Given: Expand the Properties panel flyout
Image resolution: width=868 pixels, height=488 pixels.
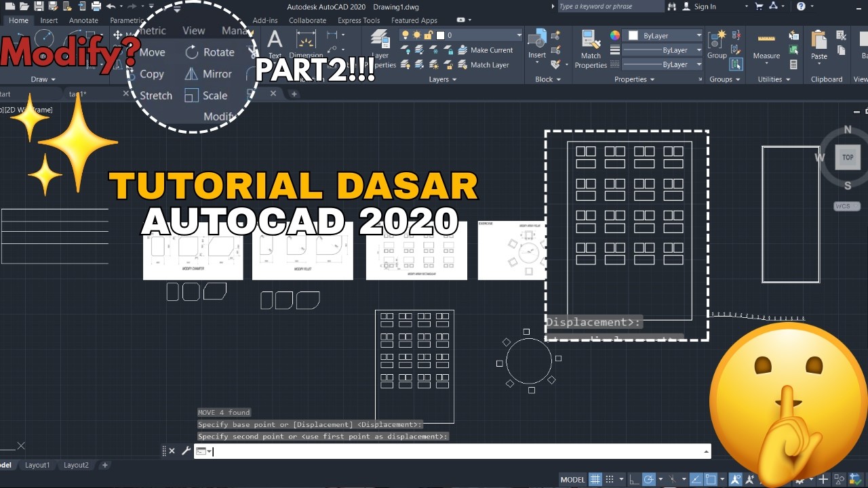Looking at the screenshot, I should coord(635,79).
